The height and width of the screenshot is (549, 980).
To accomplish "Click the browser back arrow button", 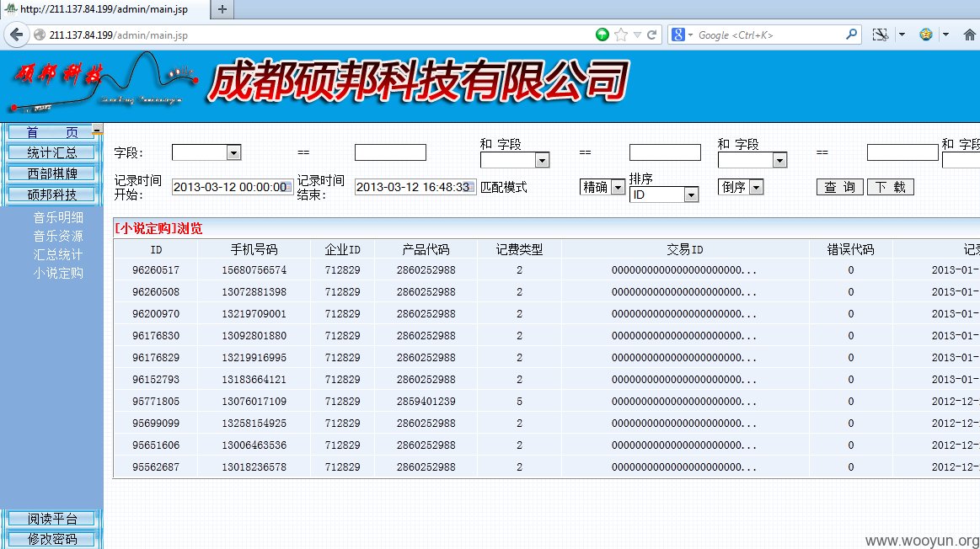I will (16, 35).
